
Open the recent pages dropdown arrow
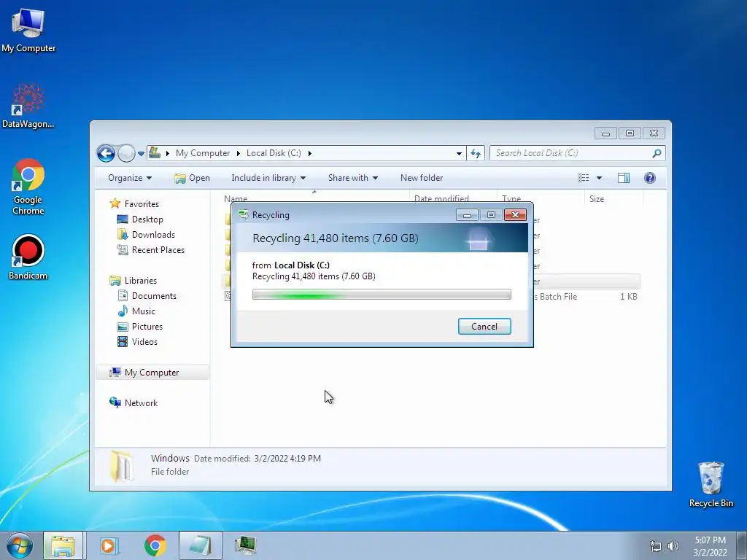point(141,154)
